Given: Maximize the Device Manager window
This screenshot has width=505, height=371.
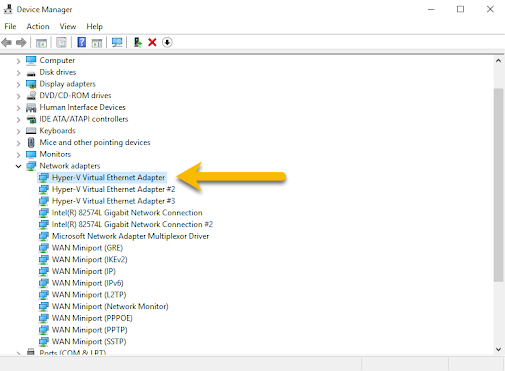Looking at the screenshot, I should tap(460, 9).
